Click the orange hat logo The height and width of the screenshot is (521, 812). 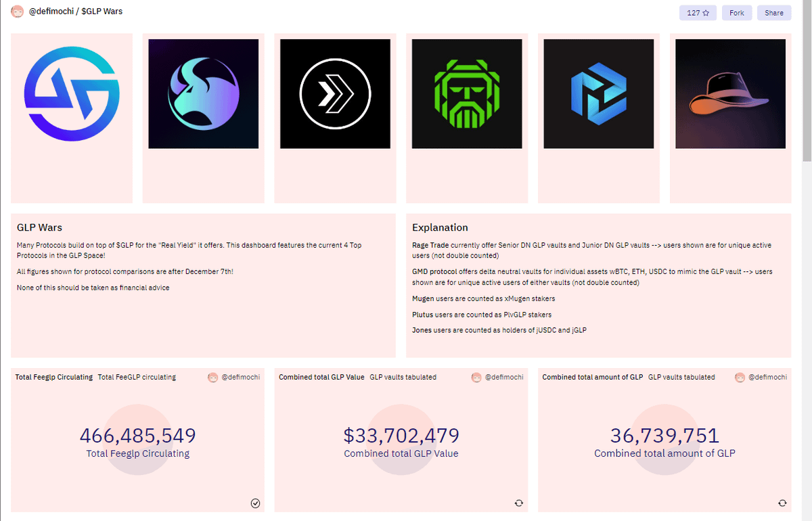tap(730, 94)
